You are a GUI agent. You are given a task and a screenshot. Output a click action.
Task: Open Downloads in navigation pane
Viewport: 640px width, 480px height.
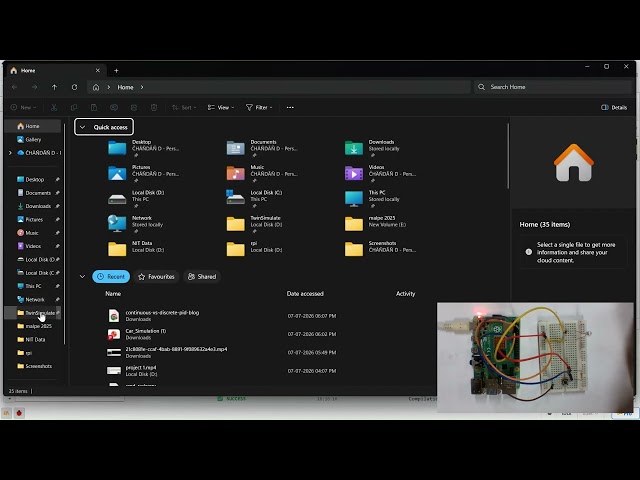pos(33,206)
